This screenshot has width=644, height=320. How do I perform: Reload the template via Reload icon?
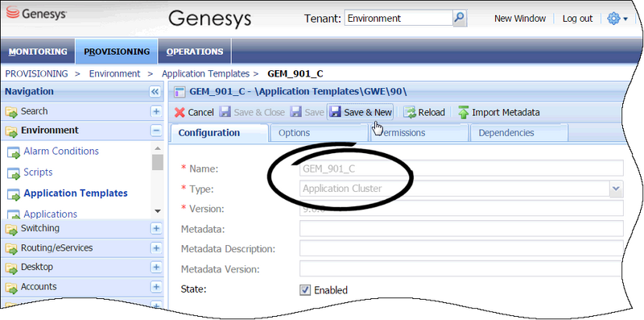[x=410, y=112]
